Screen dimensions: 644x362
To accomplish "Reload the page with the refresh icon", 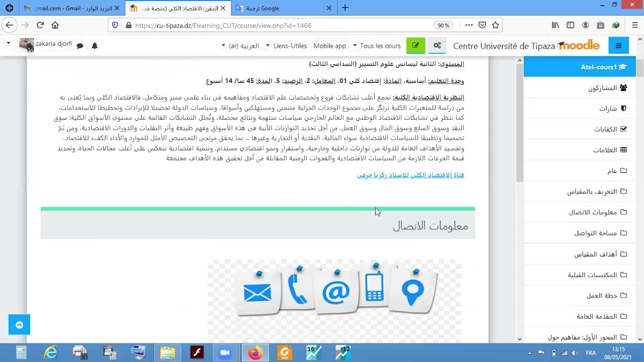I will [x=40, y=25].
